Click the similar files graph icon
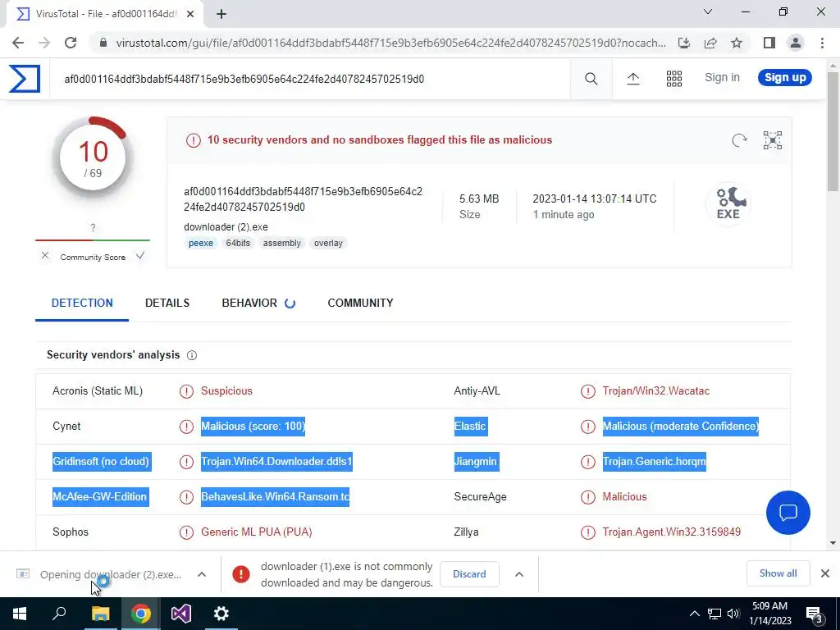The height and width of the screenshot is (630, 840). (x=773, y=140)
